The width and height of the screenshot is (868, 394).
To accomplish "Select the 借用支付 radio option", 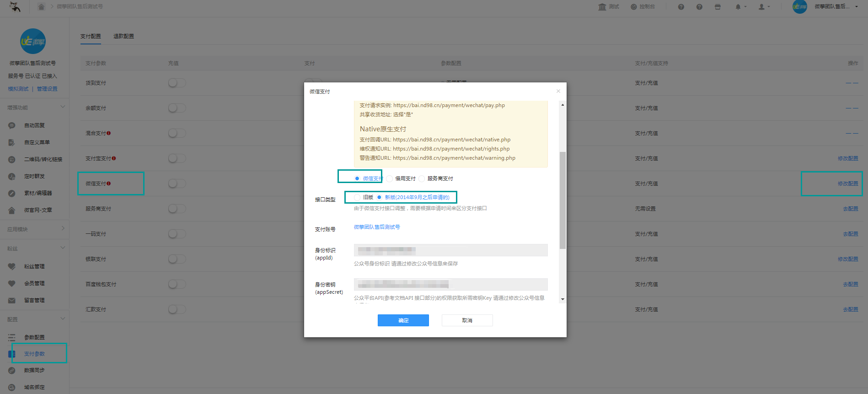I will [390, 178].
